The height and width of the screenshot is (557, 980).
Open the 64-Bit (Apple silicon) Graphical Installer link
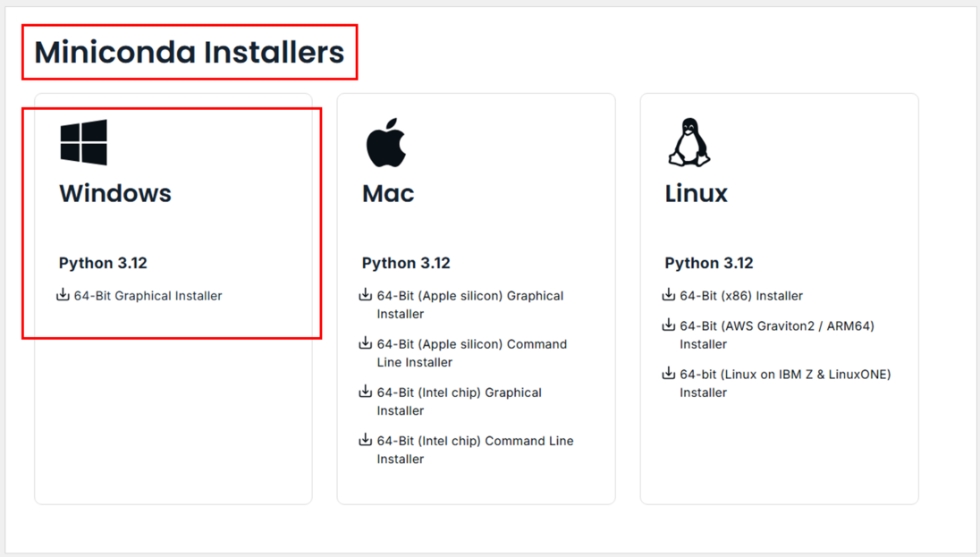click(470, 305)
